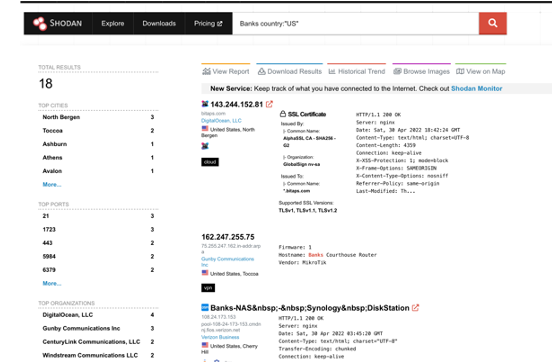Open the View on Map tab

click(481, 71)
